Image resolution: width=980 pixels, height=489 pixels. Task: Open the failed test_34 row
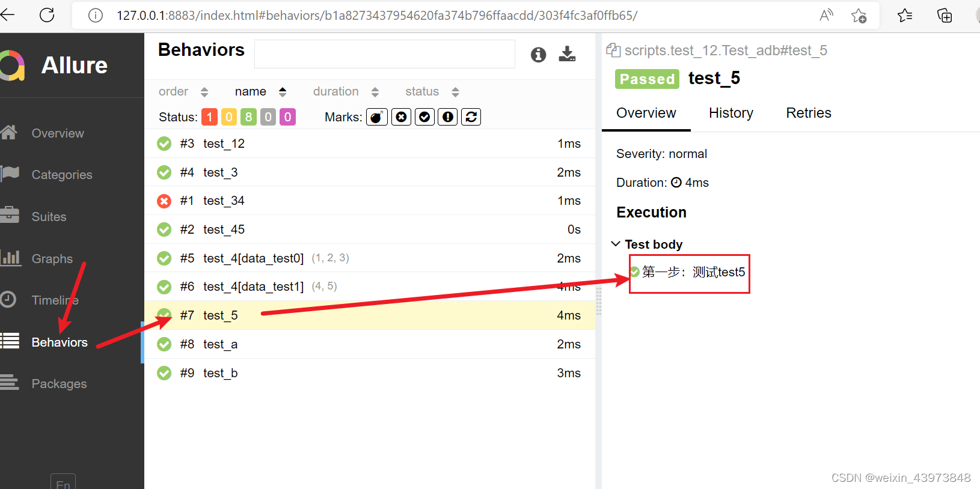[x=369, y=201]
